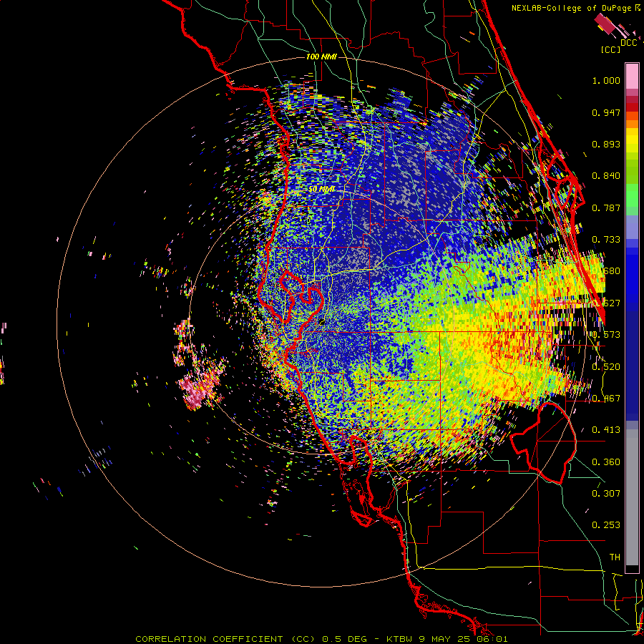Click the 0.360 color scale value
The image size is (644, 644).
(606, 462)
